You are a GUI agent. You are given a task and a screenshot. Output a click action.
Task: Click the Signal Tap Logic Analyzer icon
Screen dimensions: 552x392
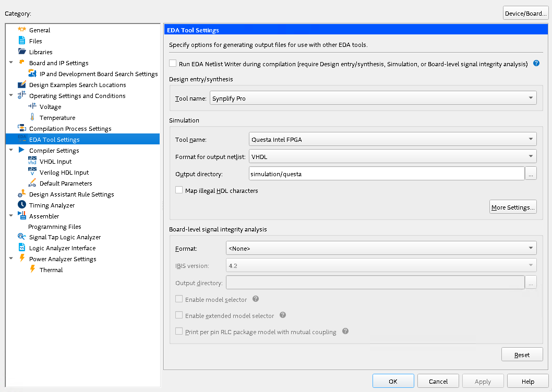click(x=22, y=237)
